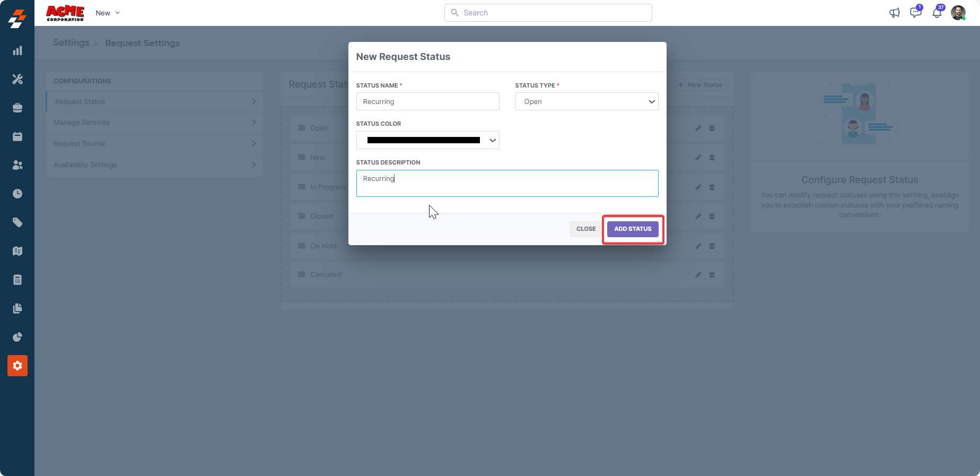Viewport: 980px width, 476px height.
Task: Open the tools wrench sidebar icon
Action: (17, 79)
